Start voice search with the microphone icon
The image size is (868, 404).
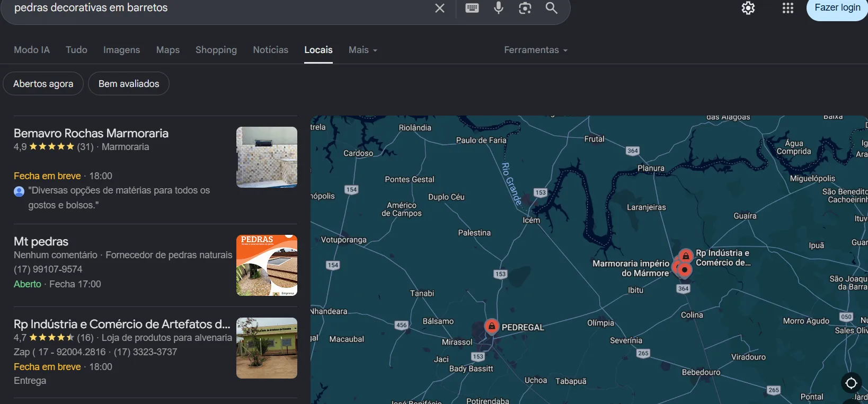499,8
